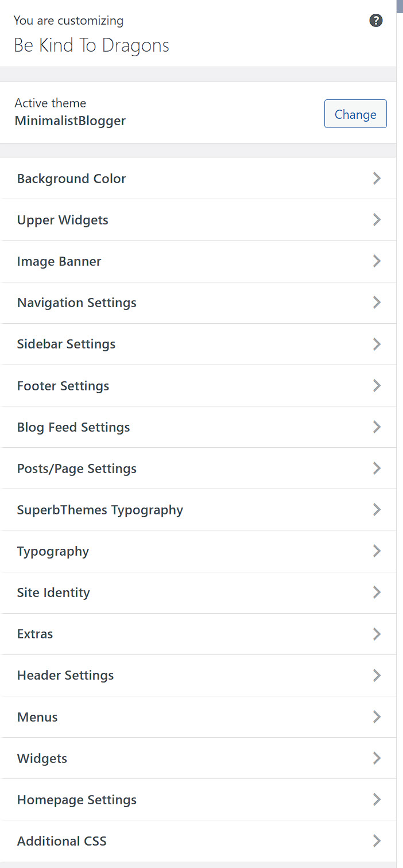Screen dimensions: 403x868
Task: Open the Background Color section
Action: tap(198, 179)
